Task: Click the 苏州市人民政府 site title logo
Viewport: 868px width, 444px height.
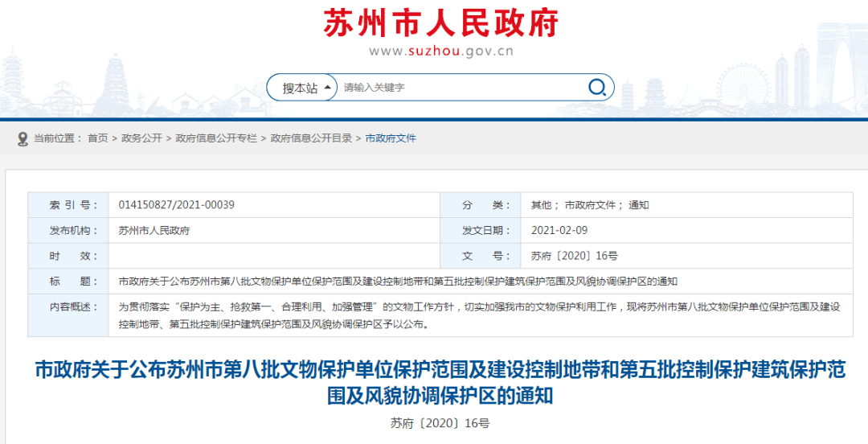Action: click(440, 23)
